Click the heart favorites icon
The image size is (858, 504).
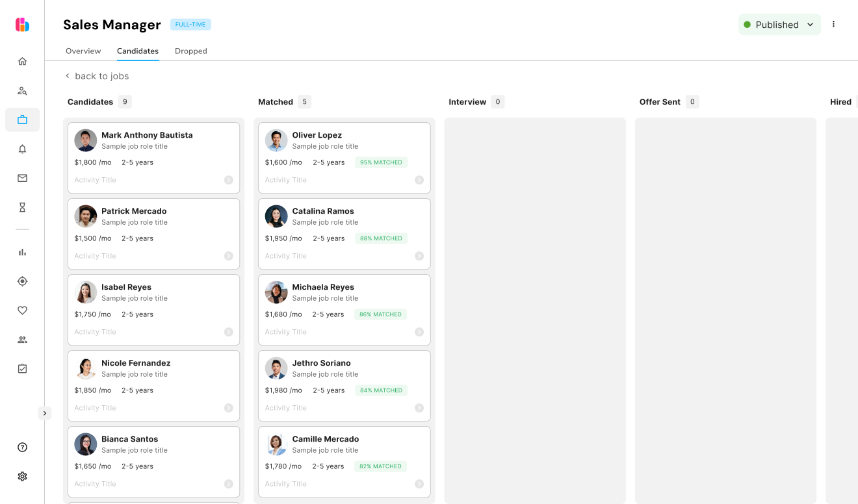(x=22, y=310)
